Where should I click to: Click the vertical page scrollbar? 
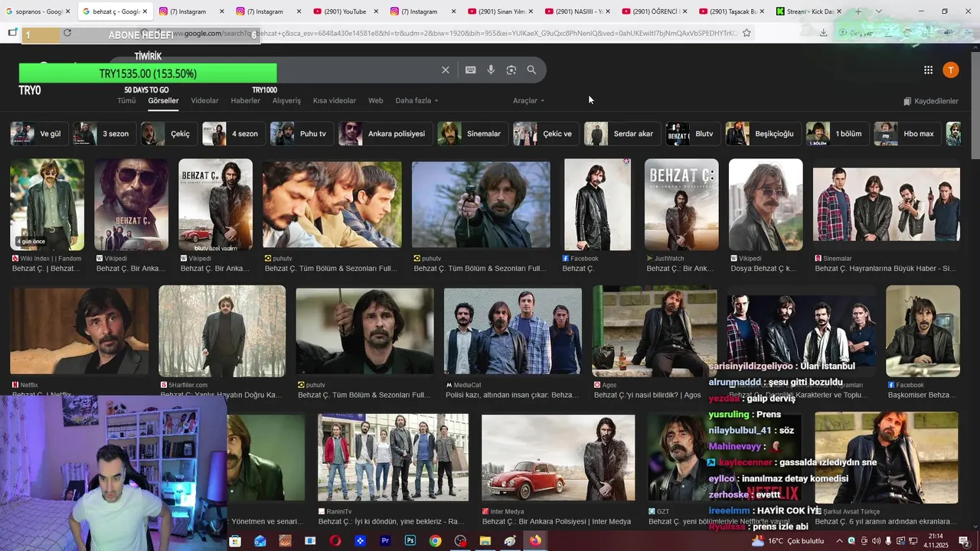click(975, 107)
